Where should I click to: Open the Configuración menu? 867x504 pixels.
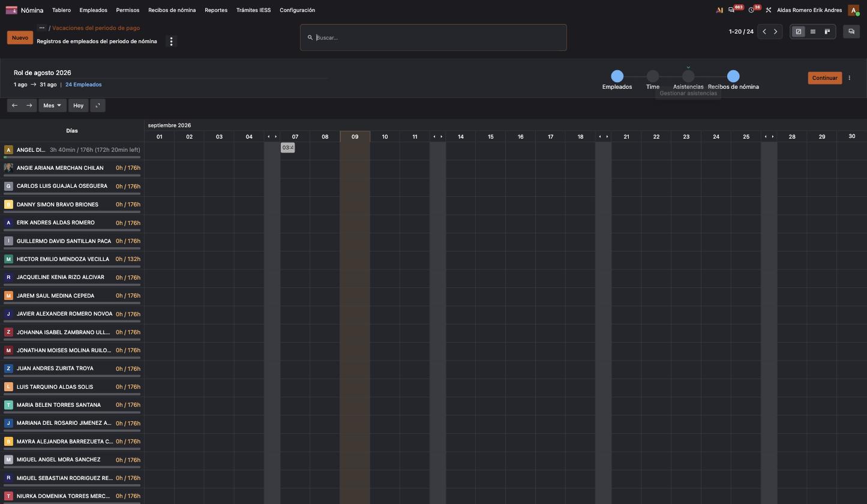click(x=297, y=10)
